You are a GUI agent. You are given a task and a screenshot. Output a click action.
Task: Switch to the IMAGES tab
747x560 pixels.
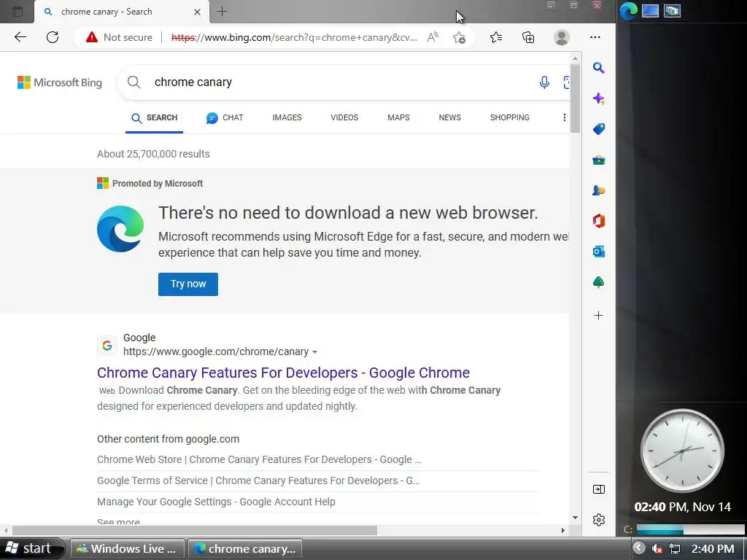pos(287,117)
